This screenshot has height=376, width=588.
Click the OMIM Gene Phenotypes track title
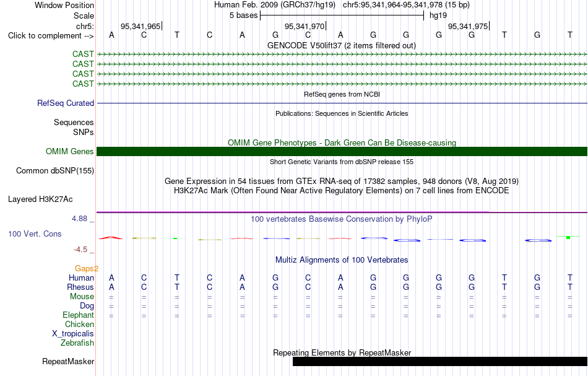pos(342,143)
